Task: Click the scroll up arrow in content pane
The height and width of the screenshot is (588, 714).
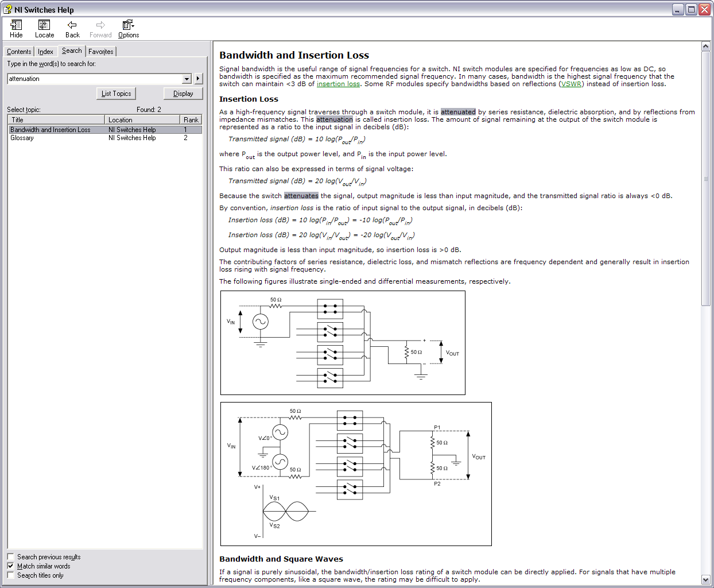Action: click(705, 47)
